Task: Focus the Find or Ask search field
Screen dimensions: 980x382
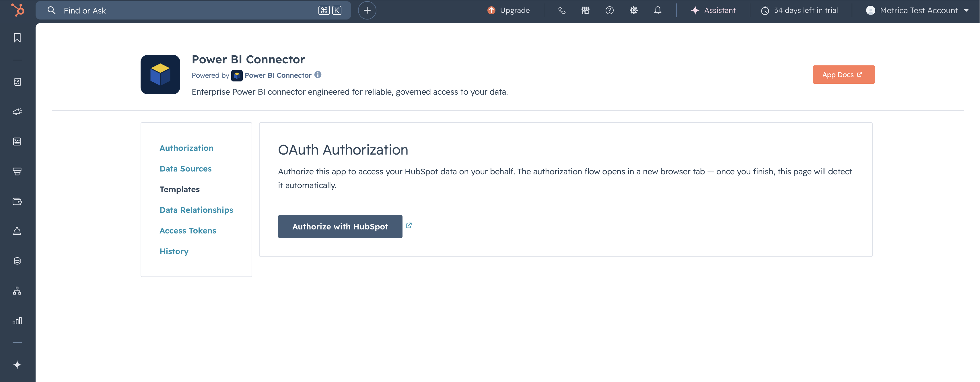Action: (193, 10)
